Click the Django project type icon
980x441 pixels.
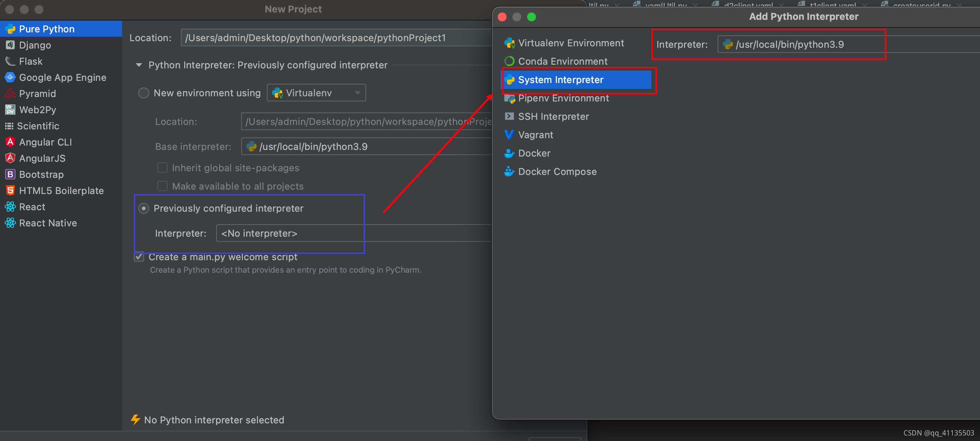pyautogui.click(x=10, y=45)
